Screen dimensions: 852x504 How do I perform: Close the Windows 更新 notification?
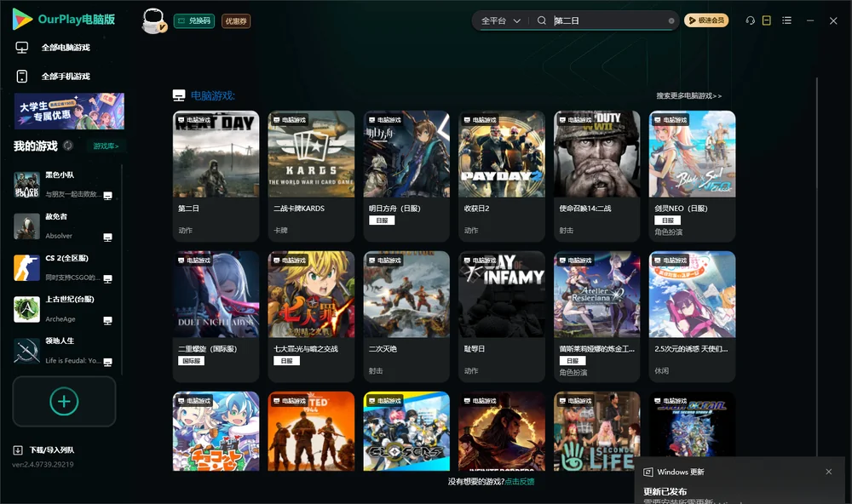pos(829,472)
